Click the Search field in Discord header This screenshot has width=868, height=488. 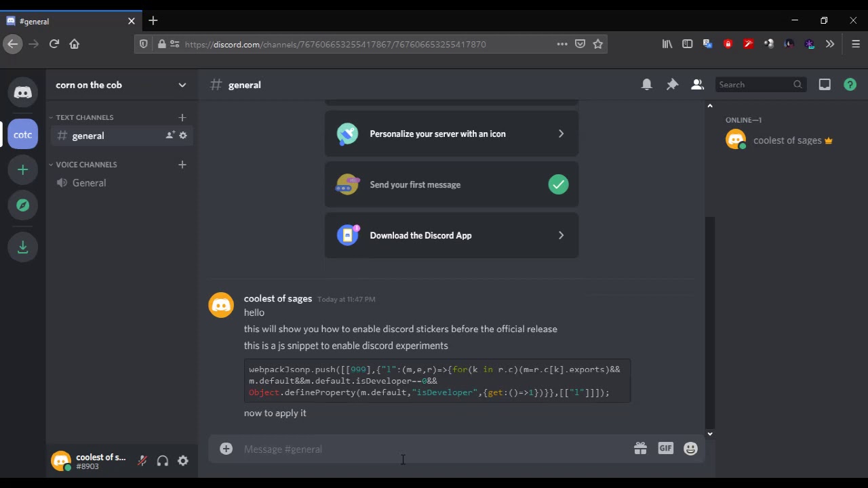point(759,85)
